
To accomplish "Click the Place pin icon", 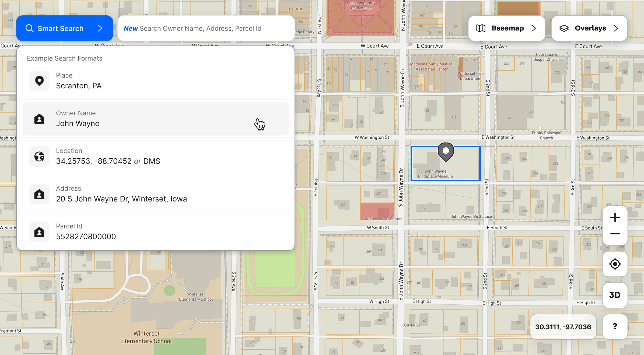I will click(x=39, y=81).
